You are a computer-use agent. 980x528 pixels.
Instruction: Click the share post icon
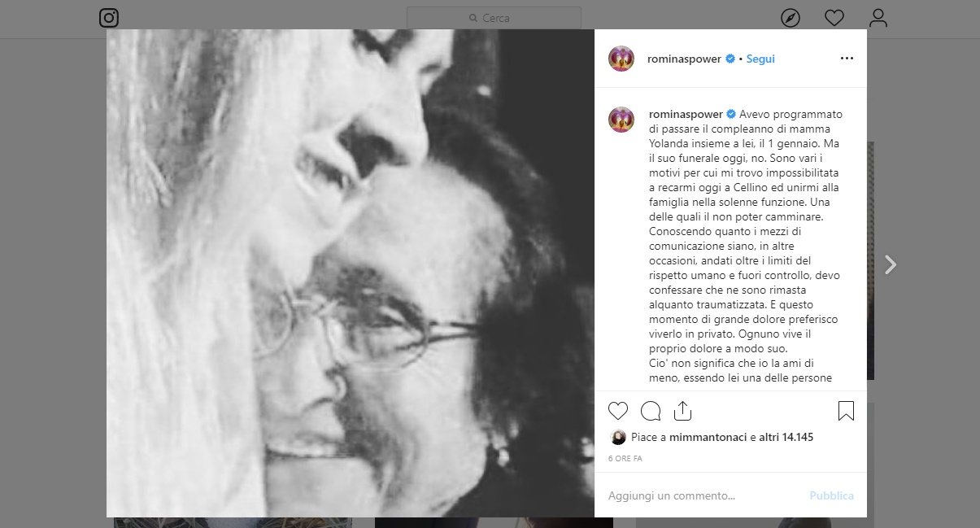coord(682,411)
